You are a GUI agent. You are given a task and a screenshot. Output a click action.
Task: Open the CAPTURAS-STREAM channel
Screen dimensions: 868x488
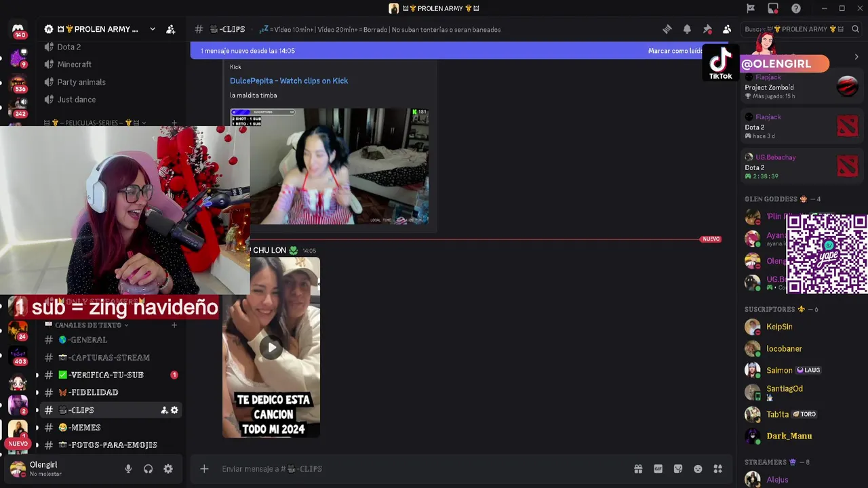point(111,357)
